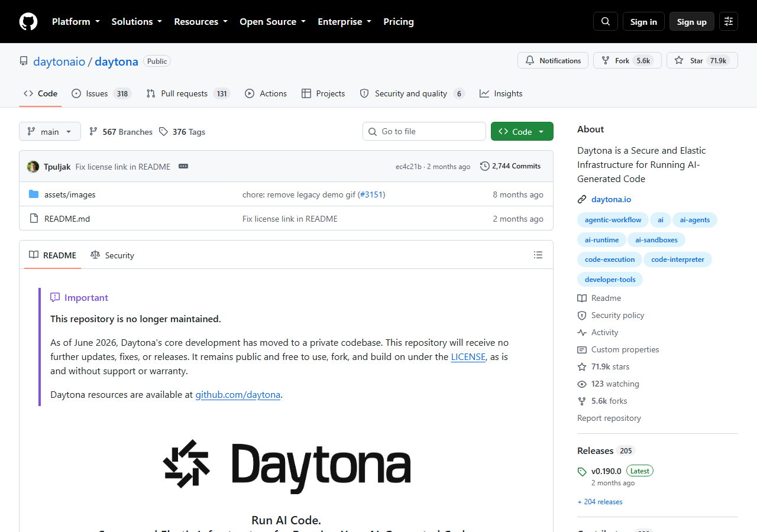Click the book icon next to Readme
This screenshot has width=757, height=532.
pyautogui.click(x=582, y=299)
